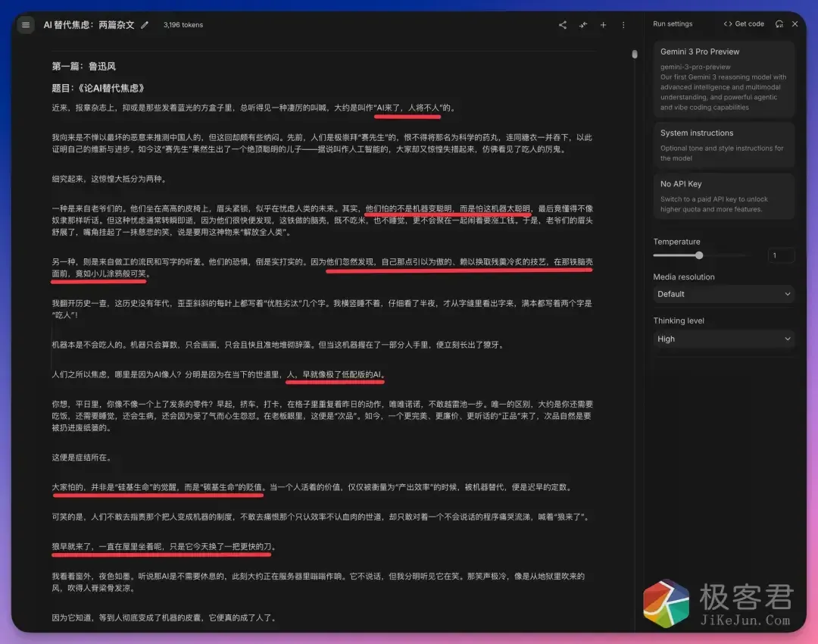Open the sidebar hamburger menu
This screenshot has height=644, width=818.
[x=26, y=24]
